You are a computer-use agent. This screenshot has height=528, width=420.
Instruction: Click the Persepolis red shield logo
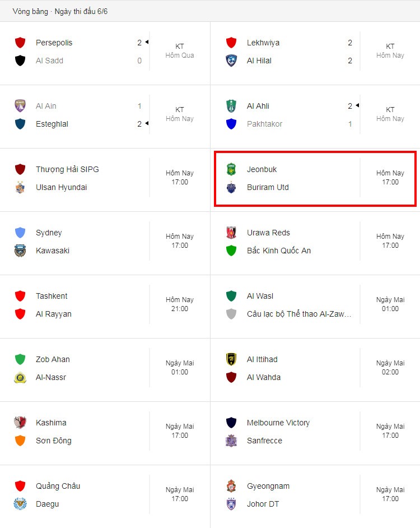click(x=20, y=43)
